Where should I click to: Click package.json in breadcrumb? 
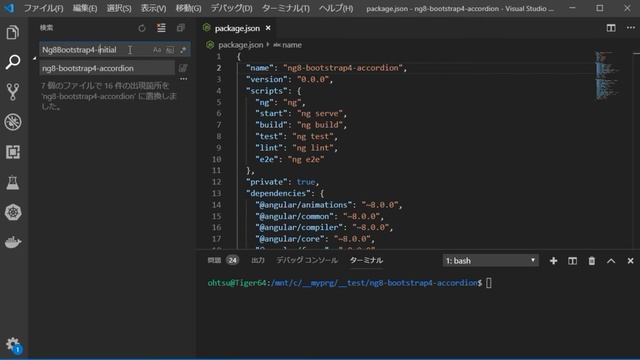click(x=240, y=45)
